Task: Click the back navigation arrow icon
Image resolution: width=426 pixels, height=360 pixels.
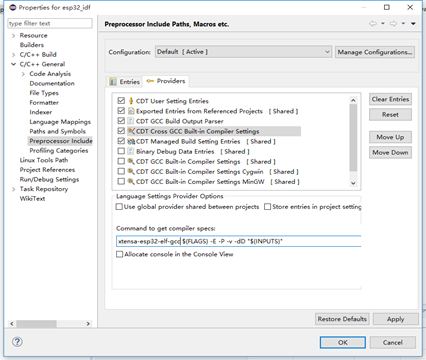Action: pos(373,24)
